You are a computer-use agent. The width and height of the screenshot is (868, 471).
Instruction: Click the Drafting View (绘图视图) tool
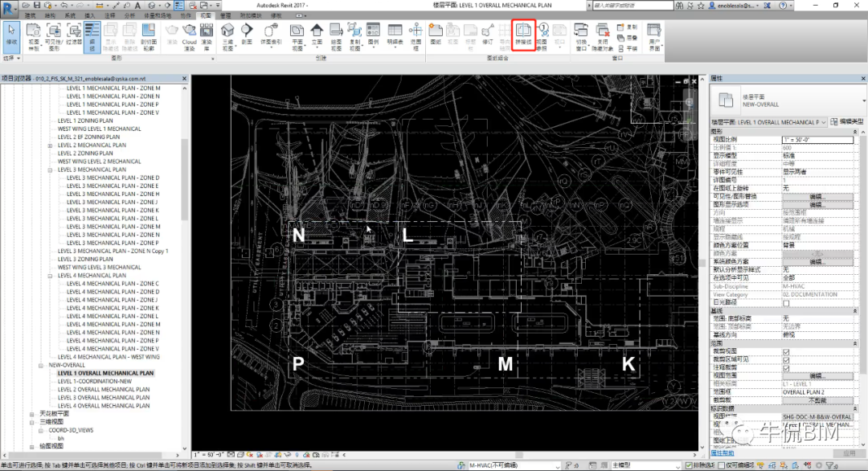pos(336,36)
